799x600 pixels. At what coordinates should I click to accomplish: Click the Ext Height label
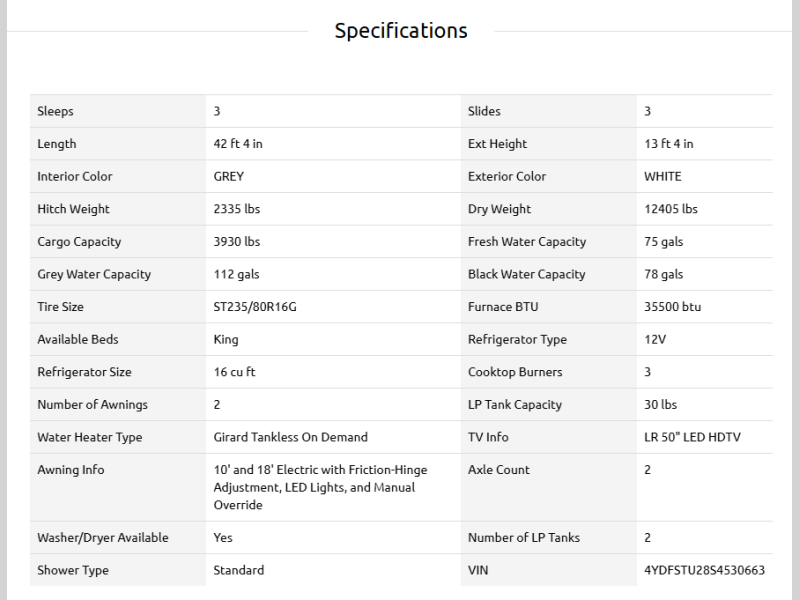(497, 144)
